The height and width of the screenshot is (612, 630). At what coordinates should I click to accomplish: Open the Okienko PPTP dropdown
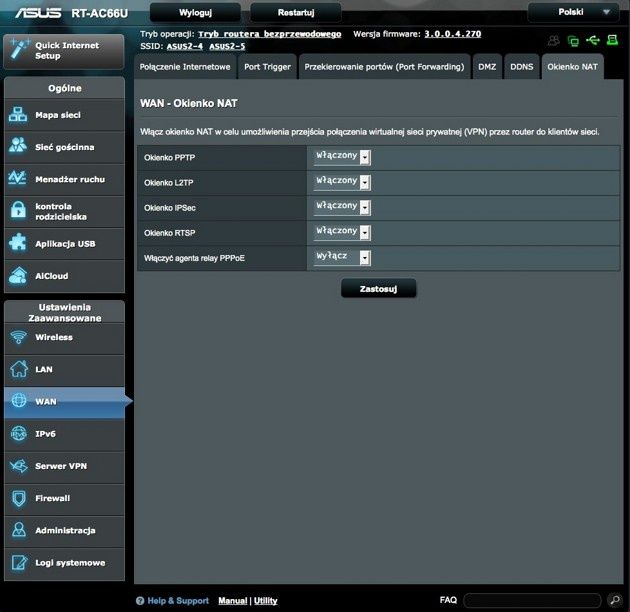coord(342,157)
